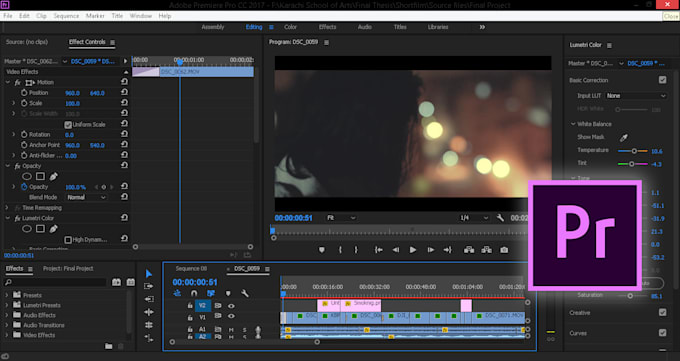Switch to Color workspace

click(x=290, y=27)
